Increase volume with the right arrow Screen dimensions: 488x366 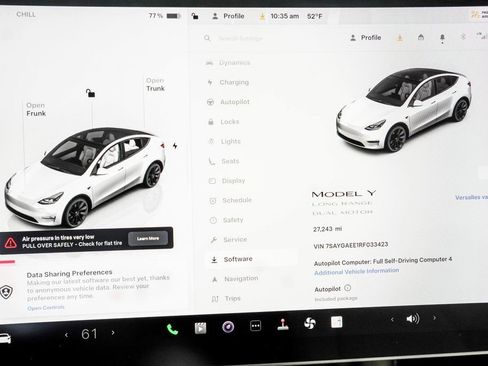coord(434,318)
